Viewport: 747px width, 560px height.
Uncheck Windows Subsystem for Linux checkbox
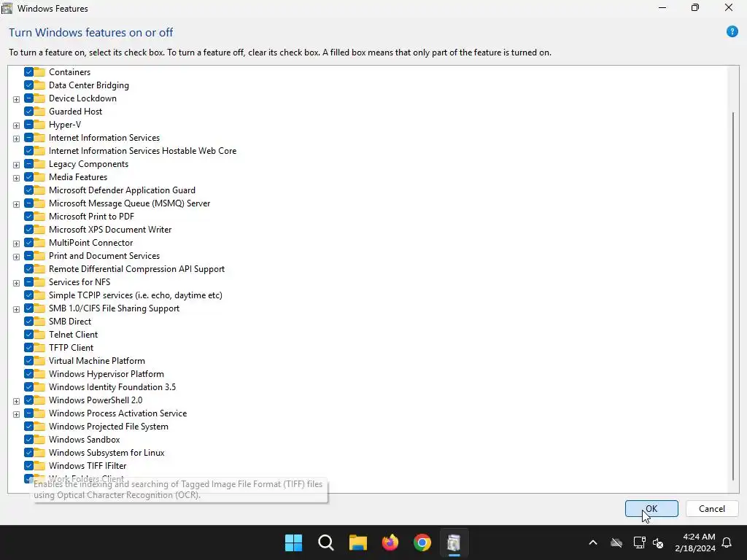(28, 453)
